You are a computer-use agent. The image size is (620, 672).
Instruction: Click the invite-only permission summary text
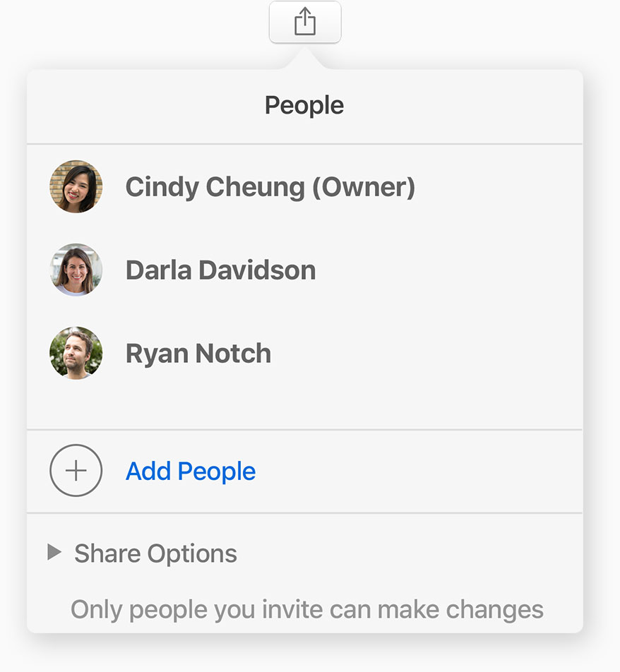[307, 608]
